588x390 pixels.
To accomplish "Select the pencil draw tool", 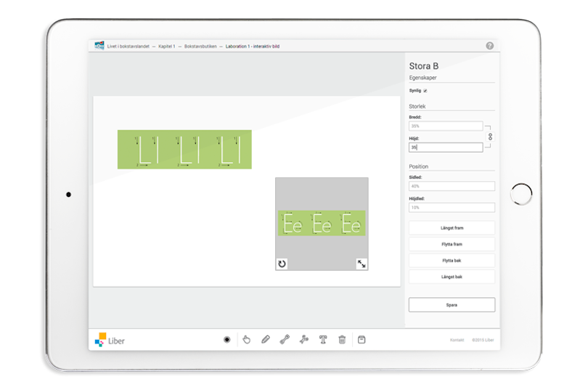I will click(x=266, y=339).
